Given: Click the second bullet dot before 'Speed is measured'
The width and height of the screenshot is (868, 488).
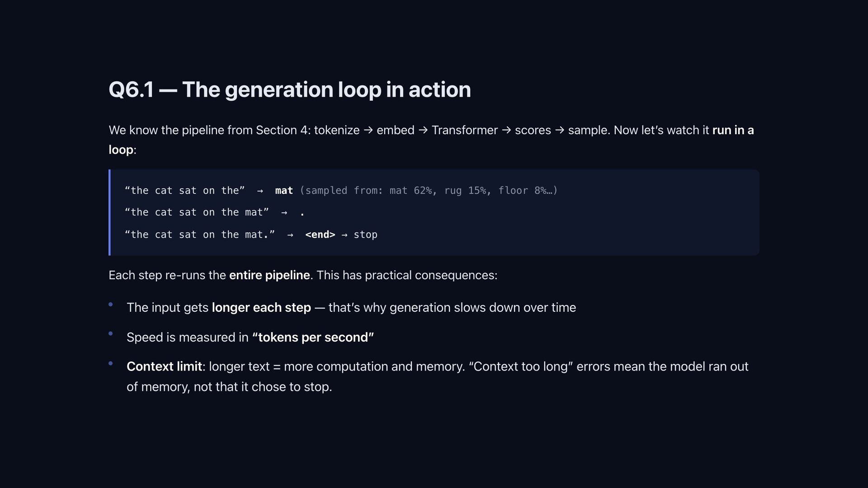Looking at the screenshot, I should tap(110, 334).
